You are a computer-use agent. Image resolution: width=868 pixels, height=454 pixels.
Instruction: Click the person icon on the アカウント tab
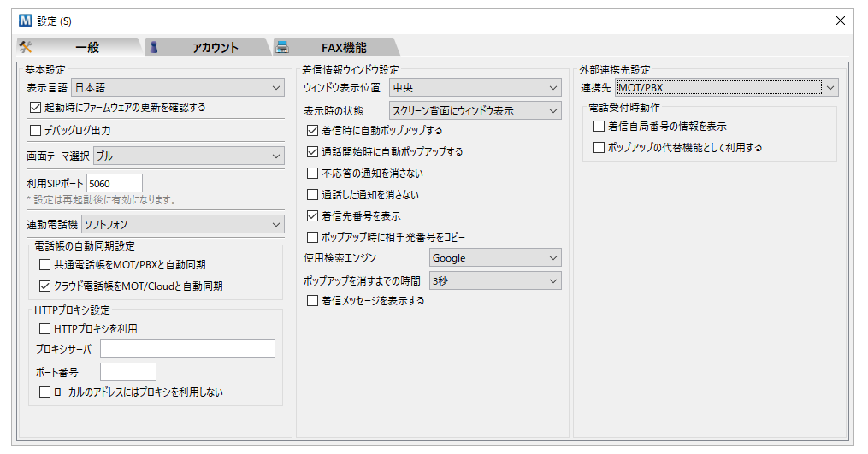coord(154,48)
